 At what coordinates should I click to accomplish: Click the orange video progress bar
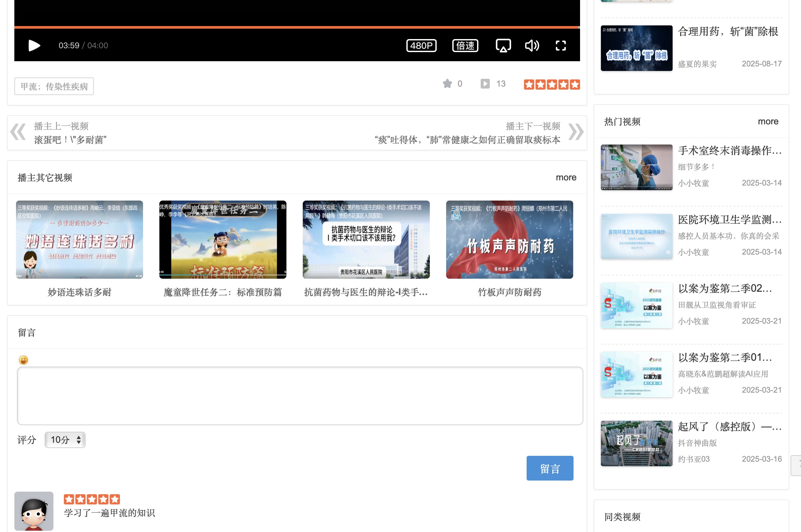click(297, 27)
